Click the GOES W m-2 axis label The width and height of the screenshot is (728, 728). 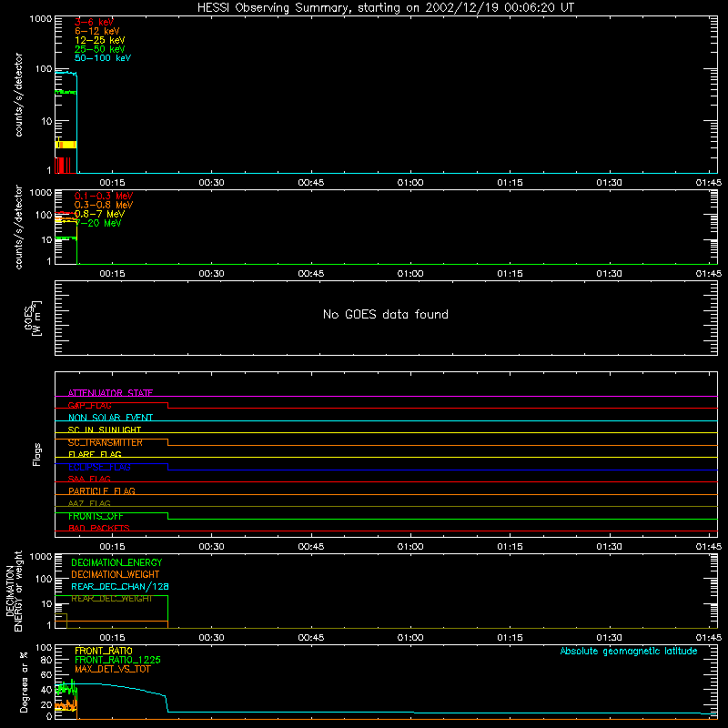pyautogui.click(x=33, y=318)
